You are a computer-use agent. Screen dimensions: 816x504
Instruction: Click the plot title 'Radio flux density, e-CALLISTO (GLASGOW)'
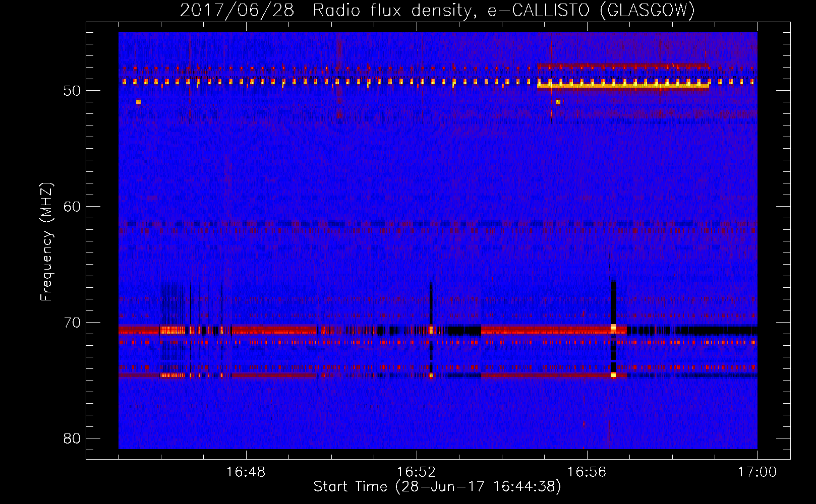[x=504, y=10]
